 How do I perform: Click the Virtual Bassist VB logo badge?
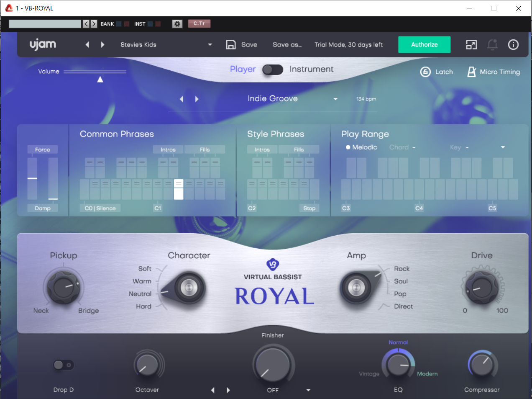[x=273, y=265]
